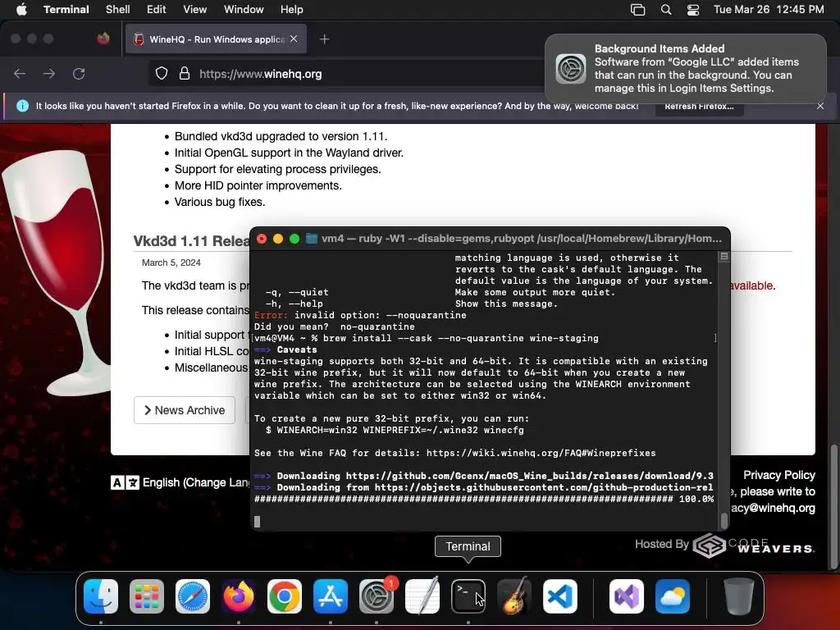Open a new Firefox tab
This screenshot has height=630, width=840.
point(324,39)
